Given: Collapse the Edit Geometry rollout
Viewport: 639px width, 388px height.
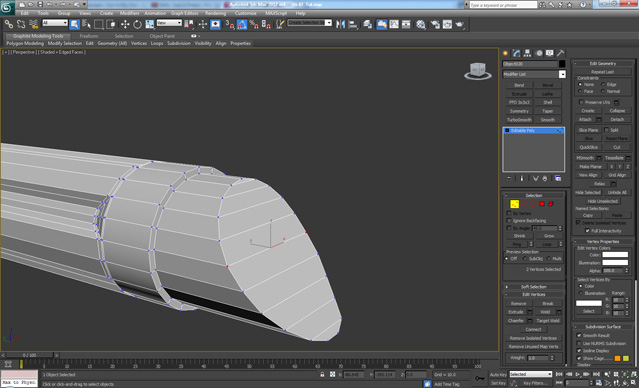Looking at the screenshot, I should (604, 63).
